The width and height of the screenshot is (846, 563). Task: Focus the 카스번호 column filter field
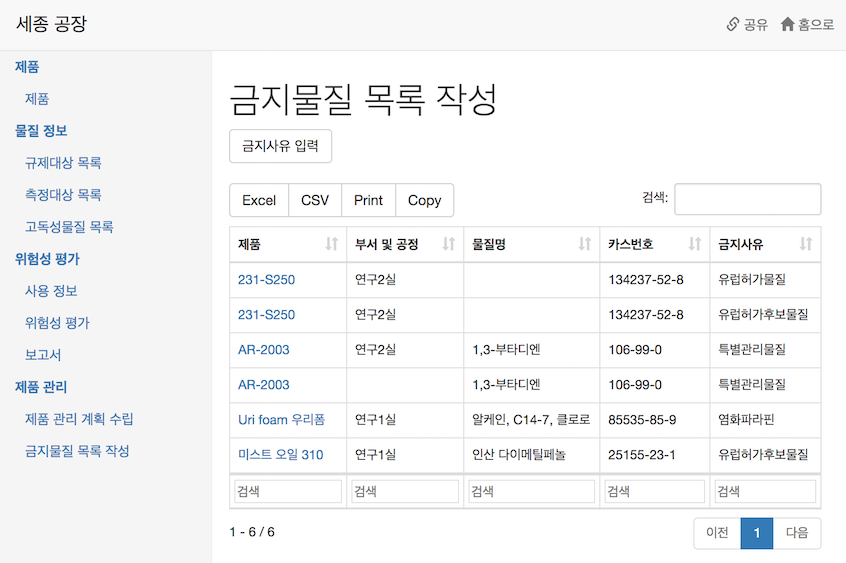pyautogui.click(x=654, y=491)
